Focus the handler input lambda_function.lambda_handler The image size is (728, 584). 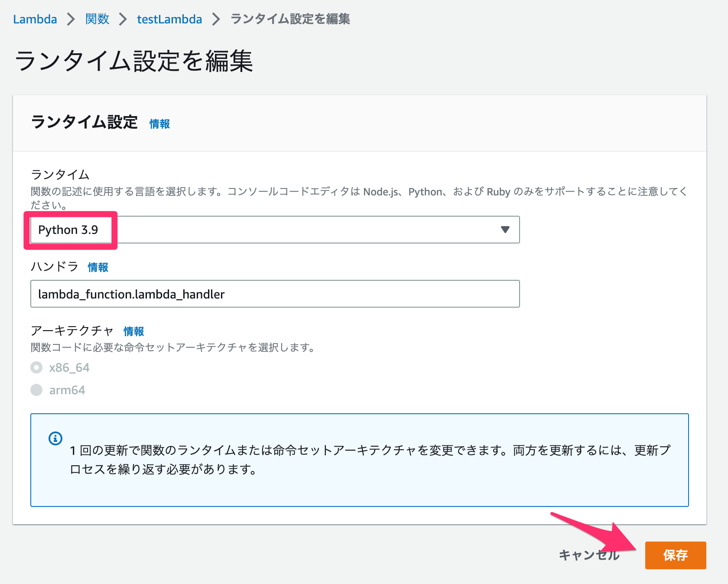click(x=275, y=294)
